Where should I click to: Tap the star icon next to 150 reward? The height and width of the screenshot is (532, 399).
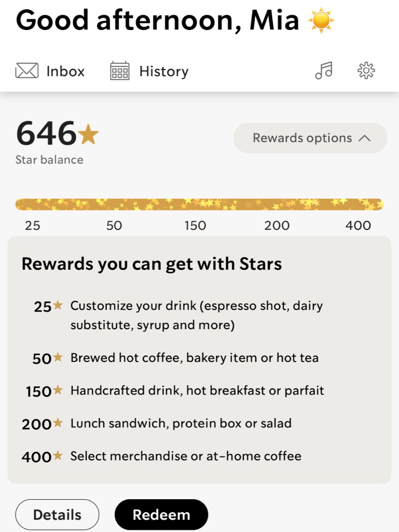point(58,390)
